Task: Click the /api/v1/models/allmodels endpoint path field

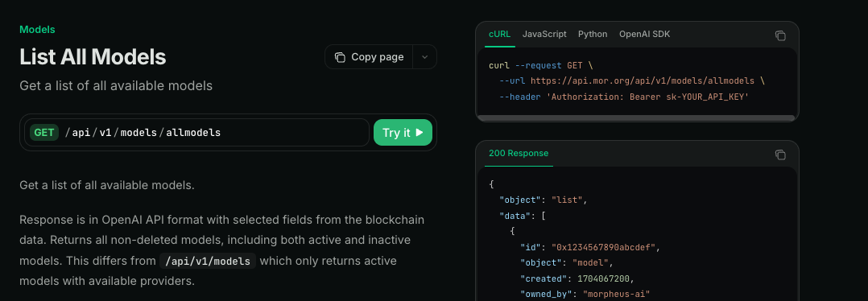Action: (196, 132)
